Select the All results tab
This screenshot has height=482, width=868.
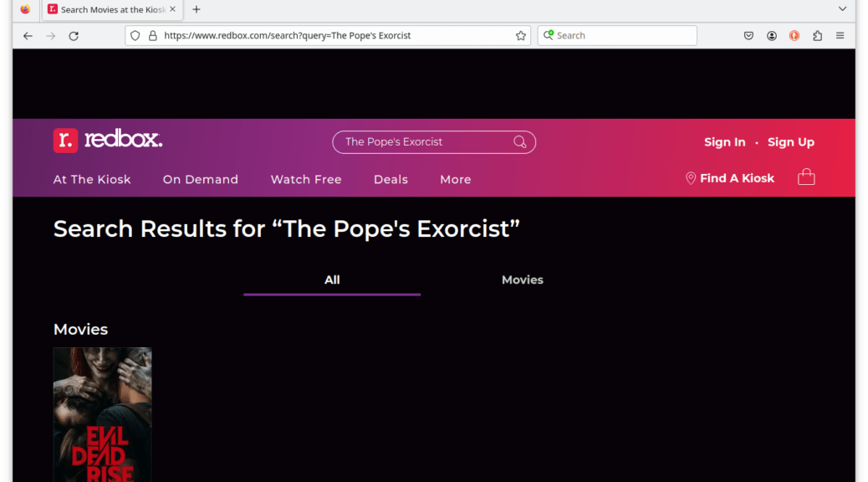pos(332,280)
